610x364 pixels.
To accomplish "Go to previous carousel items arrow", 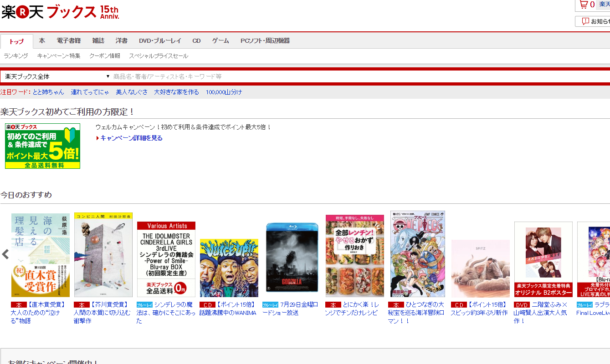I will (x=5, y=254).
